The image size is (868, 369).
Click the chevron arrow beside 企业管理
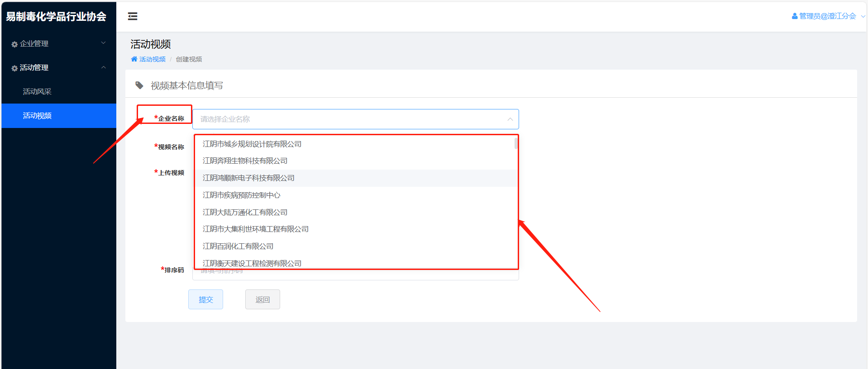(x=103, y=43)
